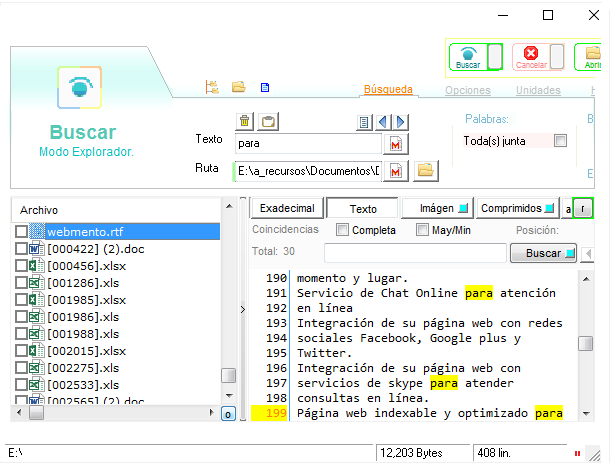This screenshot has height=463, width=611.
Task: Start search with green Buscar icon button
Action: tap(468, 56)
